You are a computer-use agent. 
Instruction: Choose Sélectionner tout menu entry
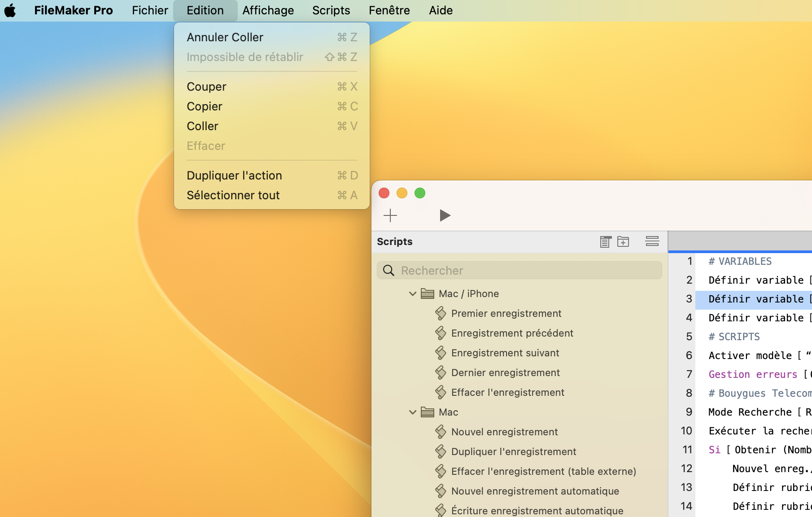click(x=272, y=195)
